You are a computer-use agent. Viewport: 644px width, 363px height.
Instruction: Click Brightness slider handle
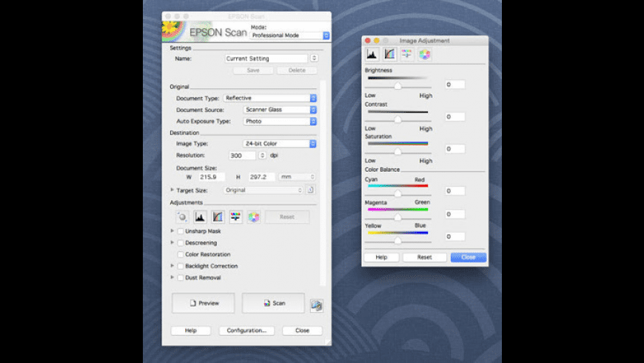[398, 86]
